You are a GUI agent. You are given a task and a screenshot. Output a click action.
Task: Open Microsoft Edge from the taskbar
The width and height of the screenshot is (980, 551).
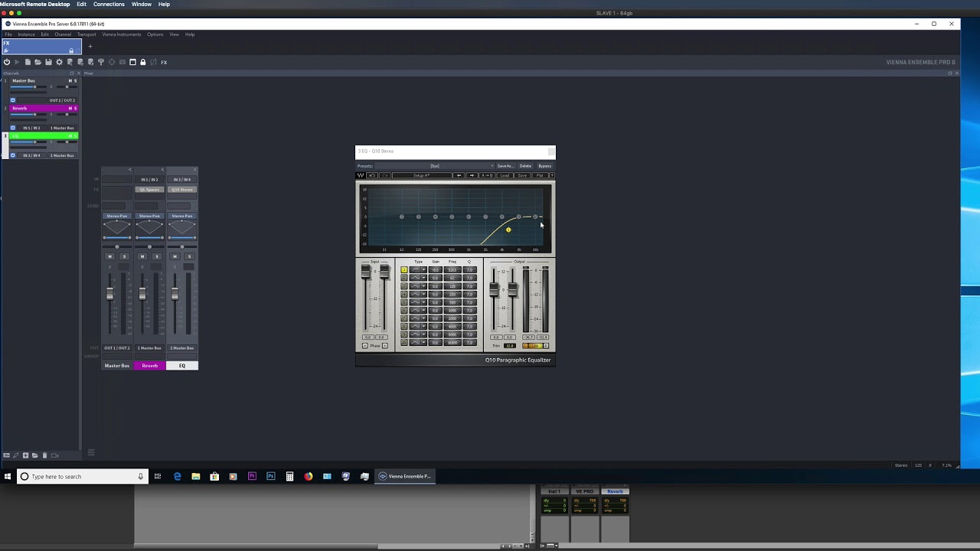177,476
